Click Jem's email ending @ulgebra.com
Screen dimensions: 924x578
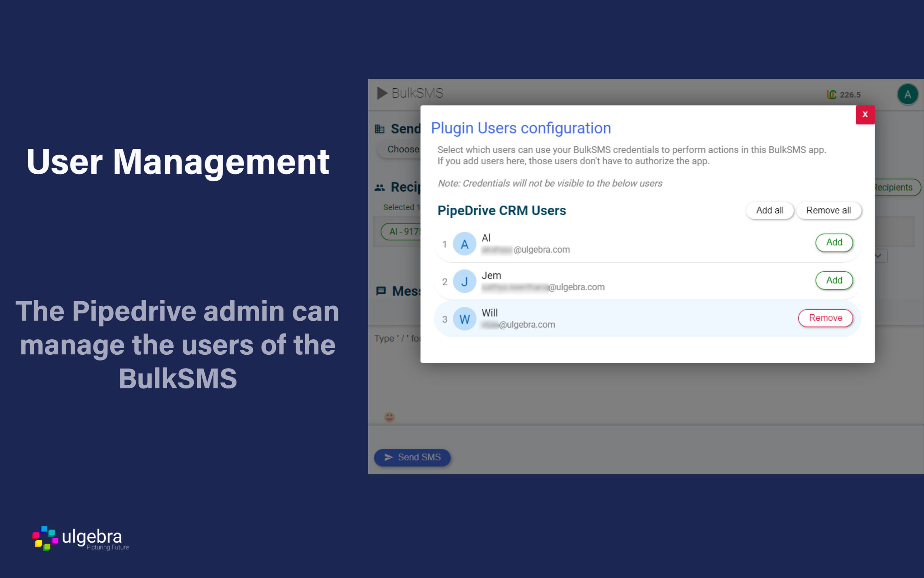(x=542, y=287)
